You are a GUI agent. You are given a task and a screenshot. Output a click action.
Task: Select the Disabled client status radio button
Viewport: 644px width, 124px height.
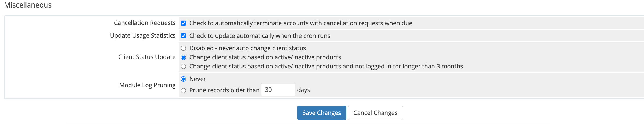184,48
